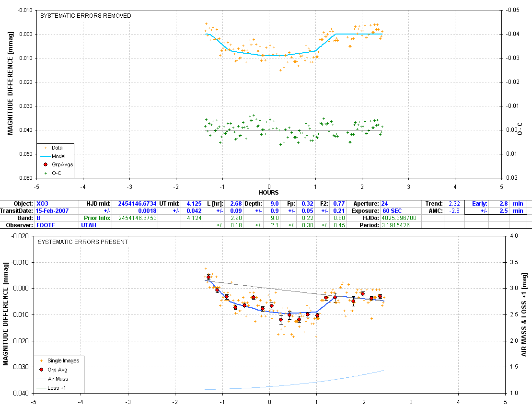Viewport: 532px width, 407px height.
Task: Select the 3.5 air mass axis tick label
Action: [x=514, y=262]
